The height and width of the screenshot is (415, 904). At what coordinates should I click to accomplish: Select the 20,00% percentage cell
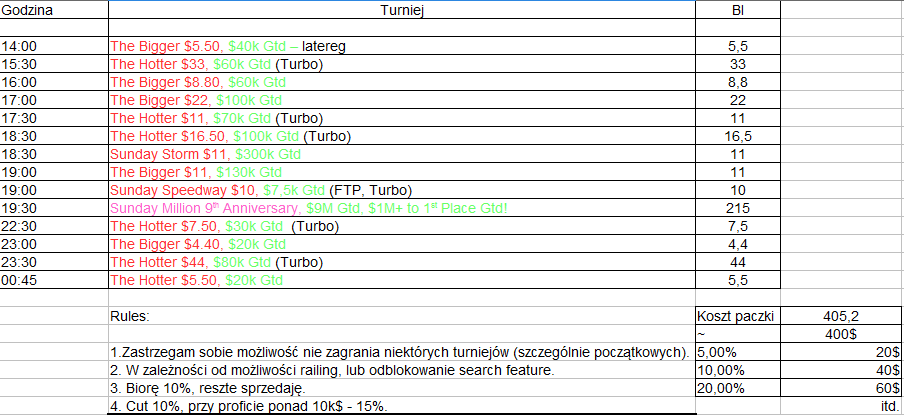pyautogui.click(x=737, y=388)
